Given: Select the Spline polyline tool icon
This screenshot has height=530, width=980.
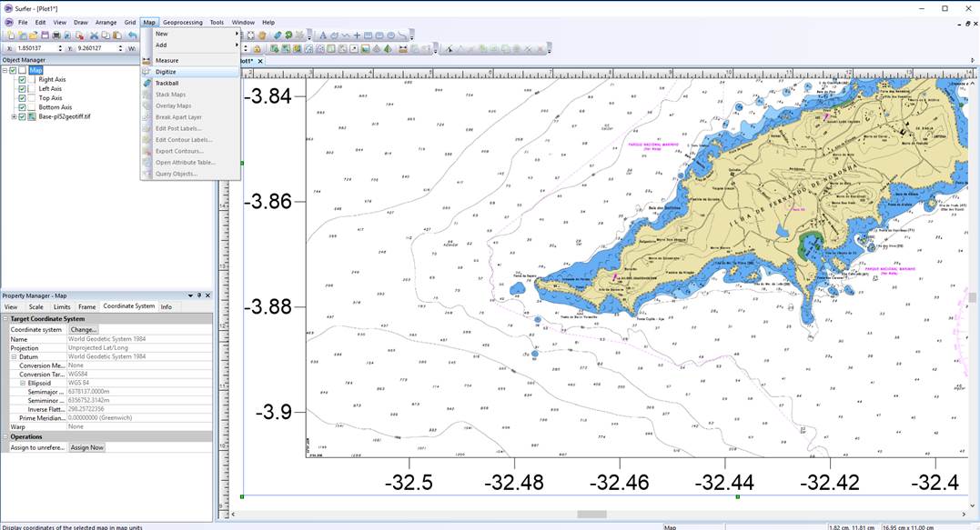Looking at the screenshot, I should (x=402, y=35).
